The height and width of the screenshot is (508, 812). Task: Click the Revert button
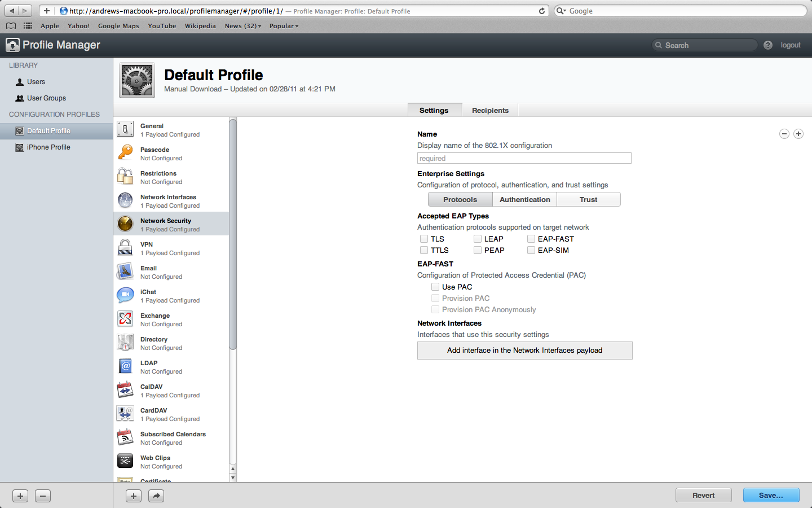[x=704, y=495]
